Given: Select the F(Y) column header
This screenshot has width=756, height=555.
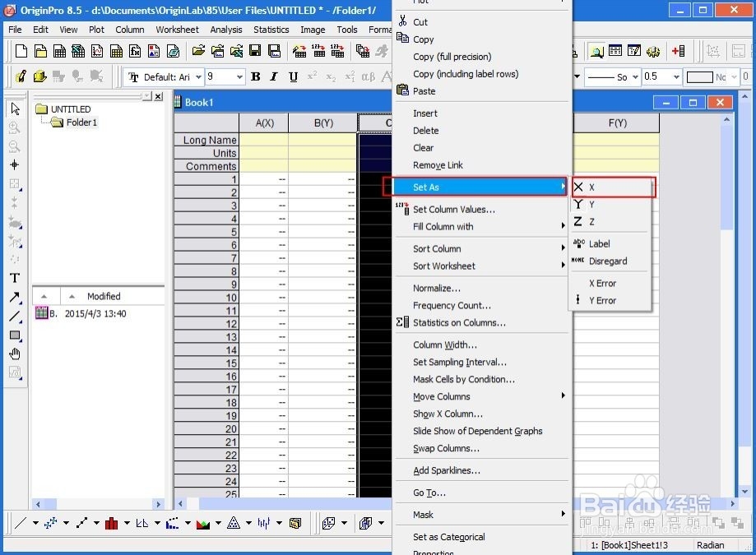Looking at the screenshot, I should coord(617,123).
